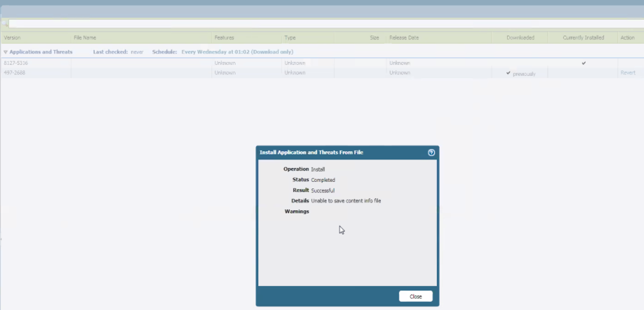Click the Applications and Threats group label
This screenshot has height=310, width=644.
pos(41,52)
